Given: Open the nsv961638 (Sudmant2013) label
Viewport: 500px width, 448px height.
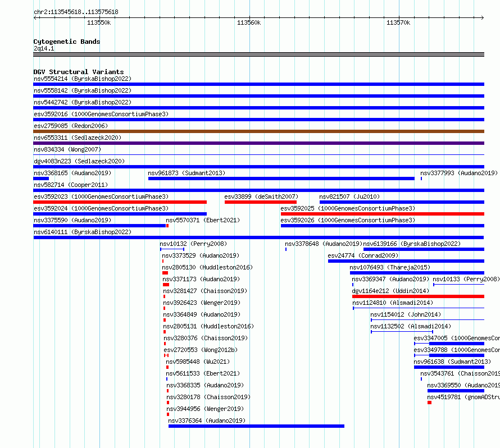Looking at the screenshot, I should point(452,362).
